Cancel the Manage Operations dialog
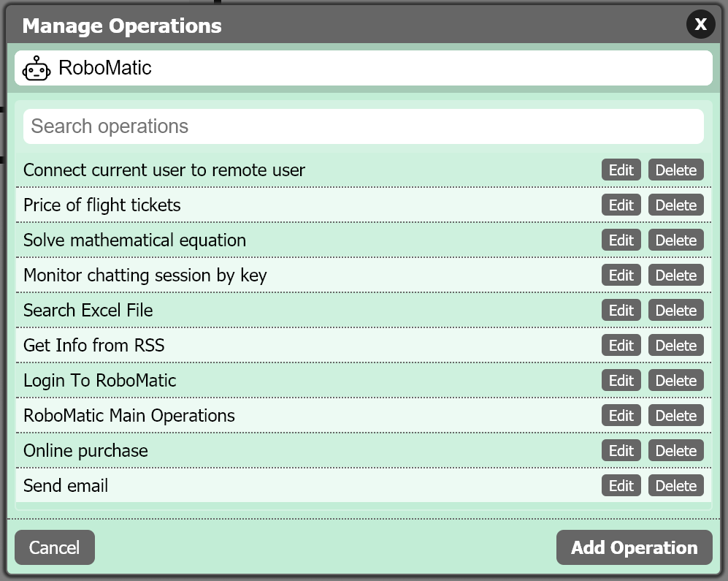The height and width of the screenshot is (581, 728). pyautogui.click(x=55, y=547)
